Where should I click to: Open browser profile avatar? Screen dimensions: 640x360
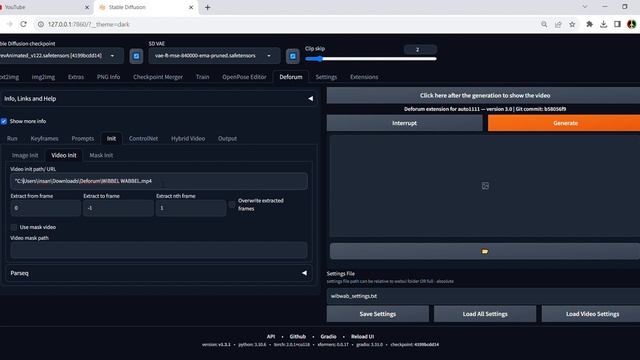[632, 24]
